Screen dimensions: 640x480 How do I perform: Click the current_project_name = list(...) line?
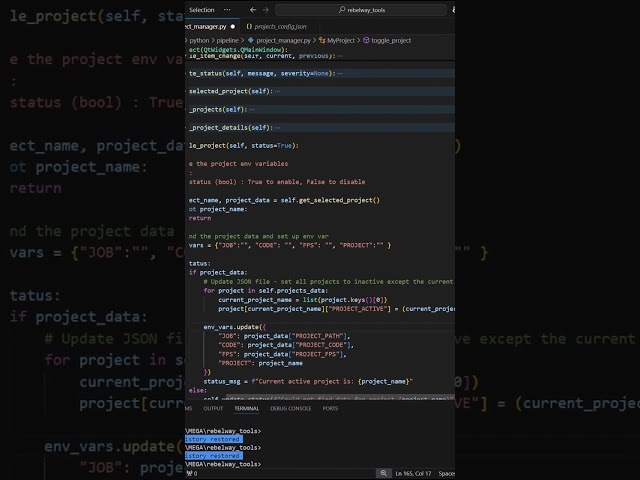click(302, 300)
